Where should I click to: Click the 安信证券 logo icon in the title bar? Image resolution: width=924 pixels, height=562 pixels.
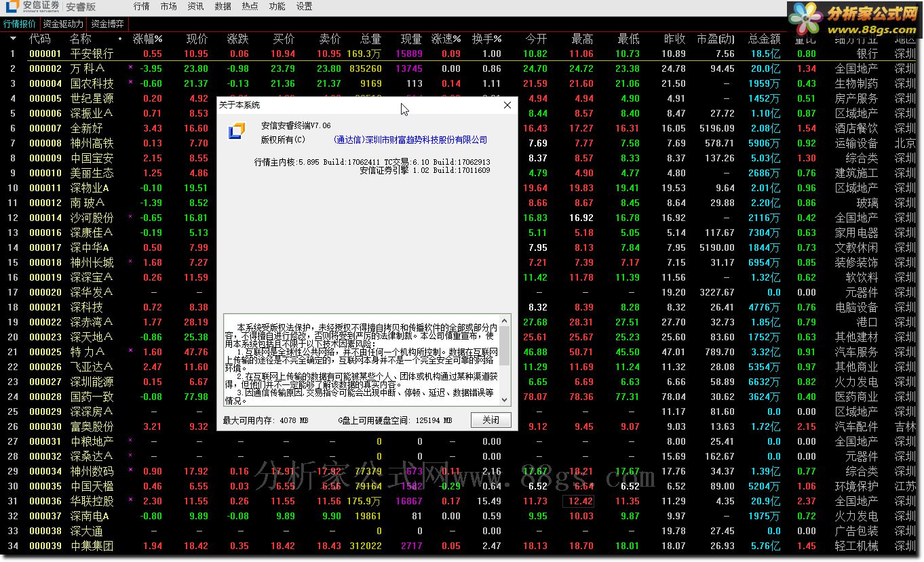click(13, 7)
